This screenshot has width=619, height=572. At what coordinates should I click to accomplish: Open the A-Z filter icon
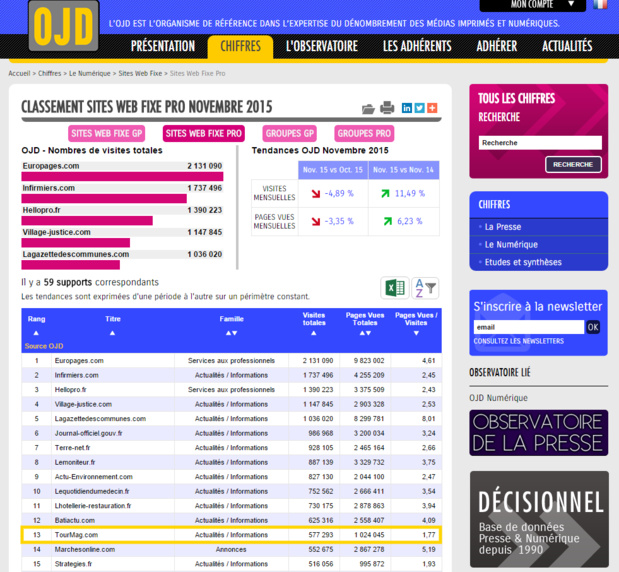click(425, 288)
